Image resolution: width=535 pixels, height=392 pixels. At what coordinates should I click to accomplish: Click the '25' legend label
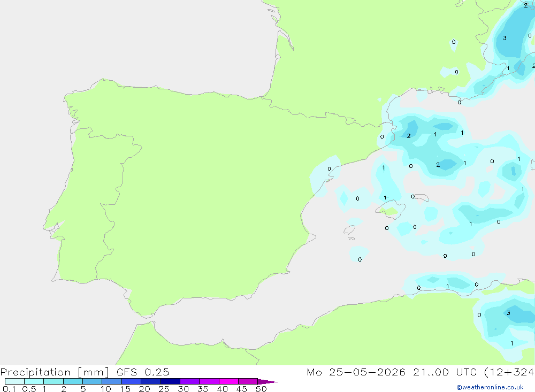pyautogui.click(x=164, y=389)
